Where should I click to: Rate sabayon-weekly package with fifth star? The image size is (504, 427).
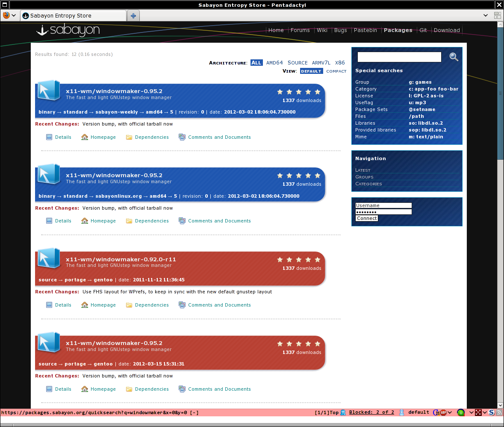(x=317, y=92)
